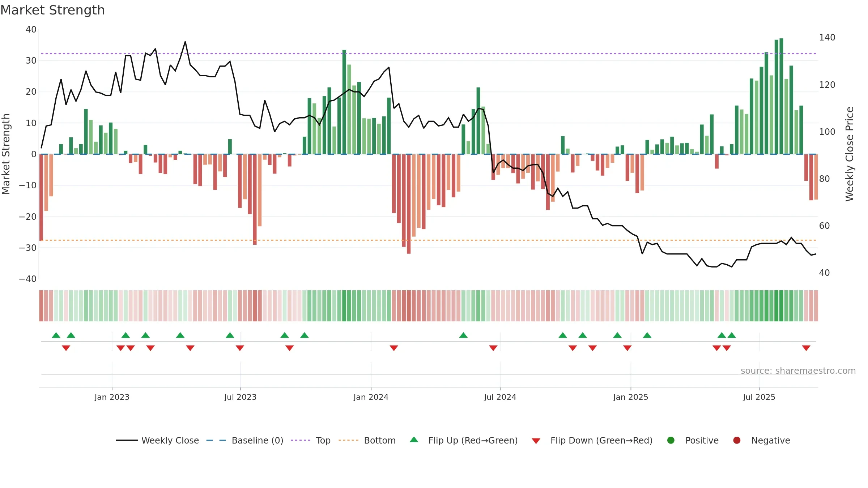Screen dimensions: 868x488
Task: Select the leftmost green flip-up marker
Action: point(56,335)
